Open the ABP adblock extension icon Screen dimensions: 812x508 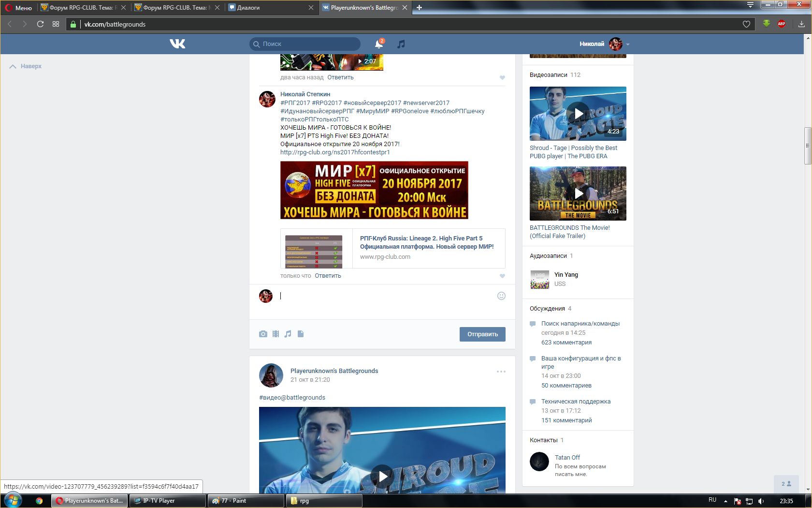coord(782,24)
